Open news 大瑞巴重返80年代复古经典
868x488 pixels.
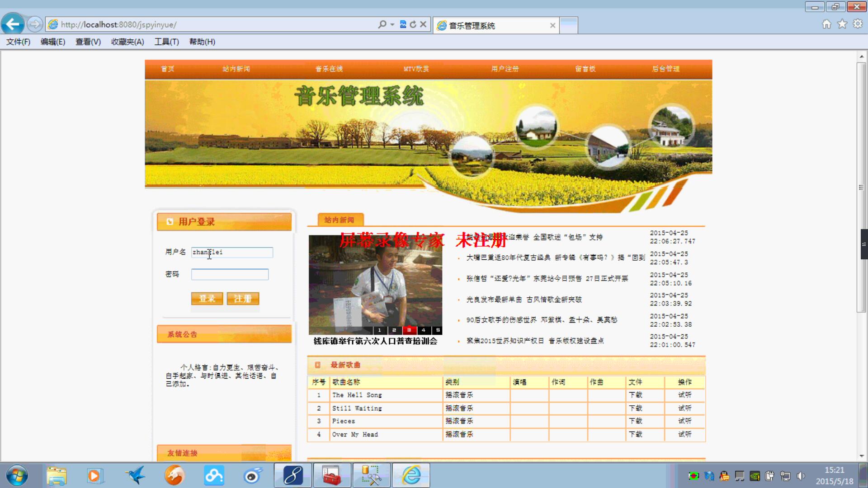tap(556, 258)
